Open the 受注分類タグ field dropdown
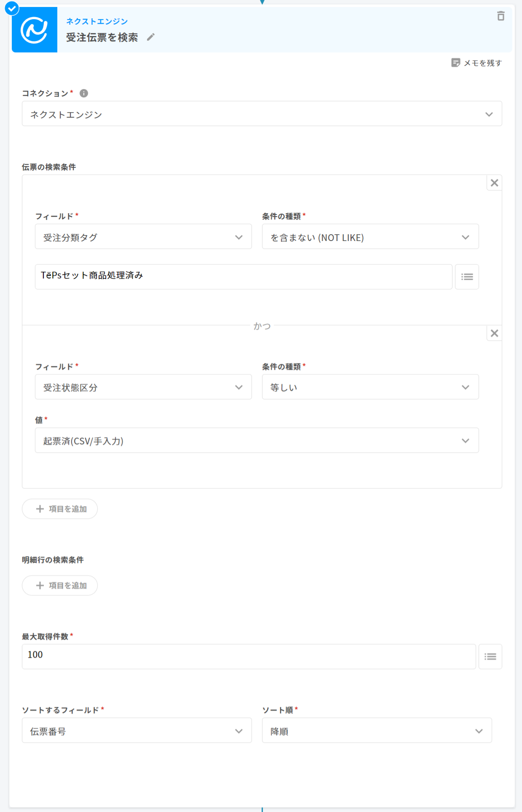 pyautogui.click(x=143, y=237)
